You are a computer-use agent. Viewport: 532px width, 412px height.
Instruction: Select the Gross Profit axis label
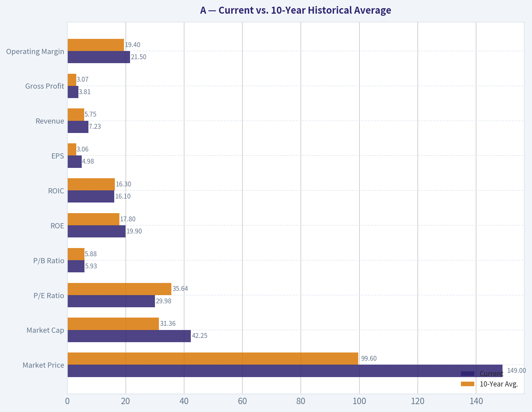[45, 86]
